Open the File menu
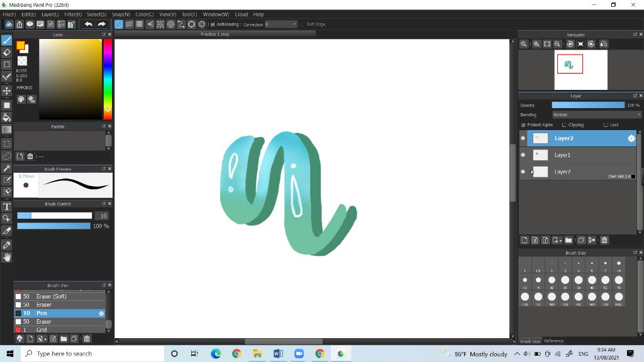The height and width of the screenshot is (362, 644). (9, 14)
